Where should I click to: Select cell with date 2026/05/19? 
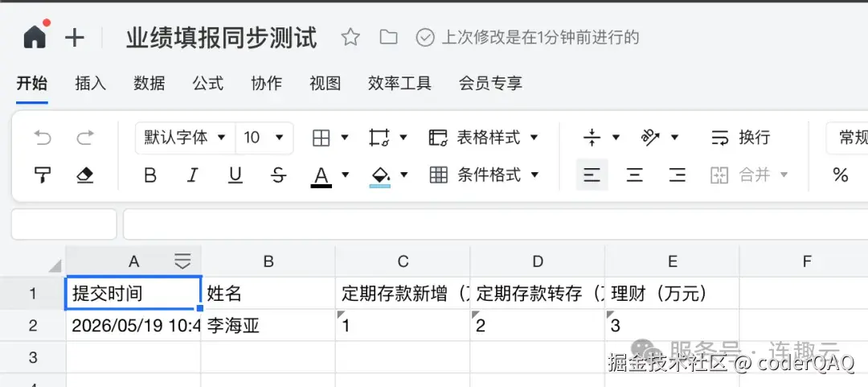coord(133,326)
